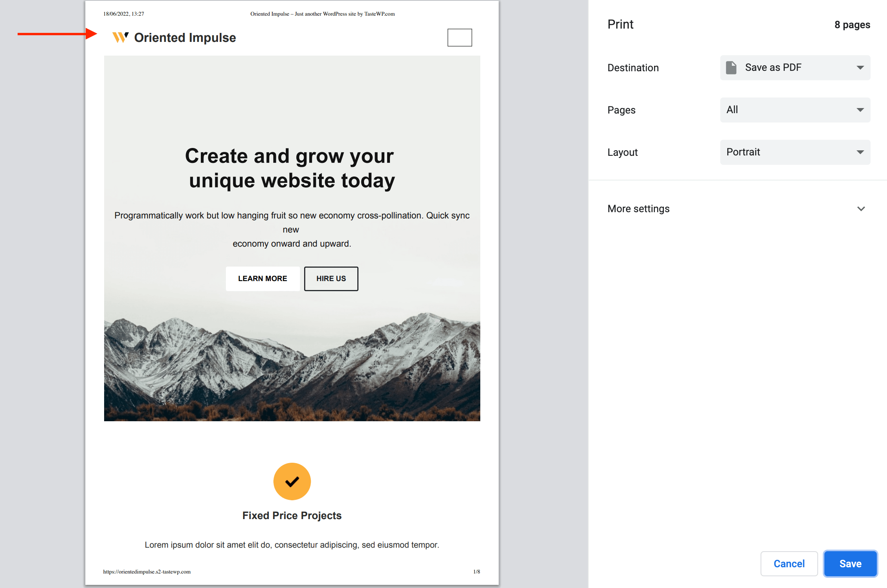Screen dimensions: 887x588
Task: Click the footer URL orientedimpulse.s2-tastewp.com
Action: click(x=147, y=572)
